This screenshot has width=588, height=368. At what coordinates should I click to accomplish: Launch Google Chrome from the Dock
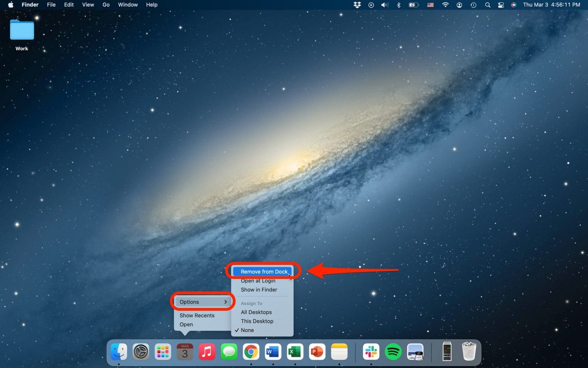coord(251,352)
